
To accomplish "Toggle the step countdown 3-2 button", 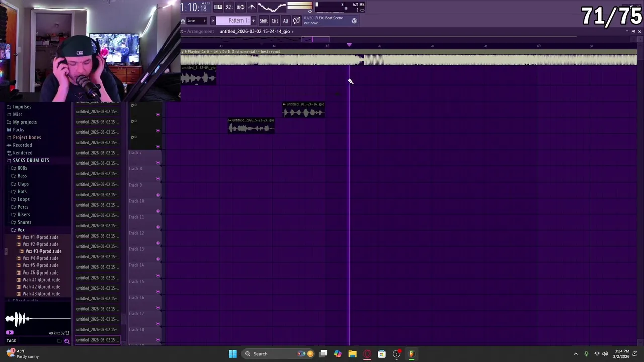I will [229, 7].
